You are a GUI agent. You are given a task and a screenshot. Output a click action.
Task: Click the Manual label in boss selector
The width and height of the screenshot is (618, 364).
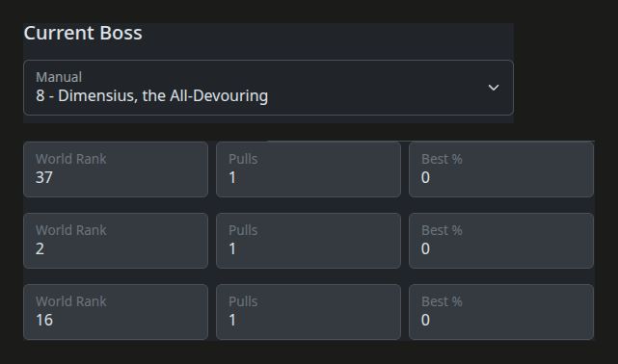59,77
